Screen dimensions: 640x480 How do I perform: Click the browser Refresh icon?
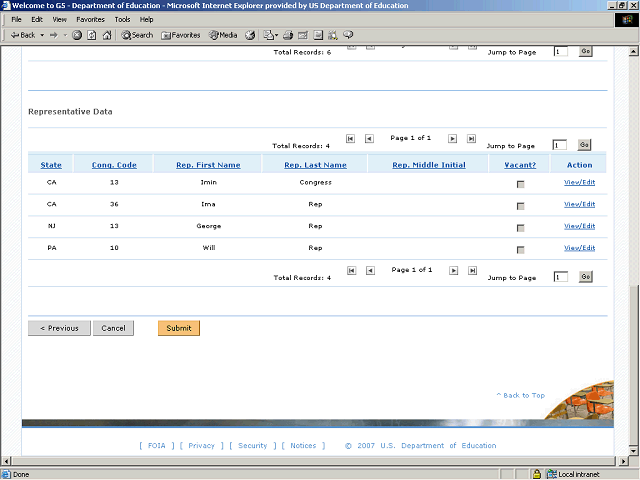tap(92, 35)
